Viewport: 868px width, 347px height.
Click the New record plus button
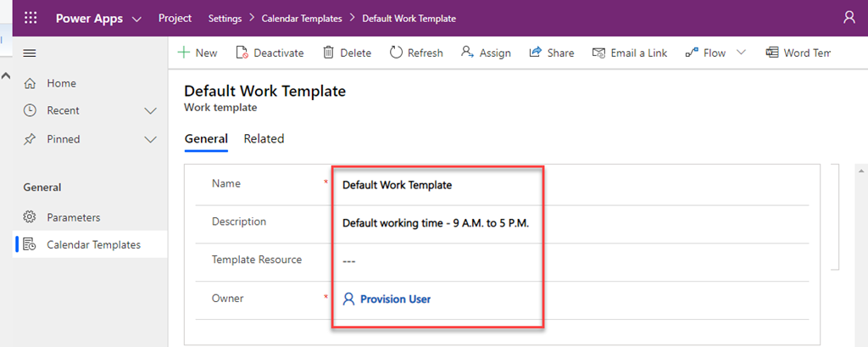198,53
